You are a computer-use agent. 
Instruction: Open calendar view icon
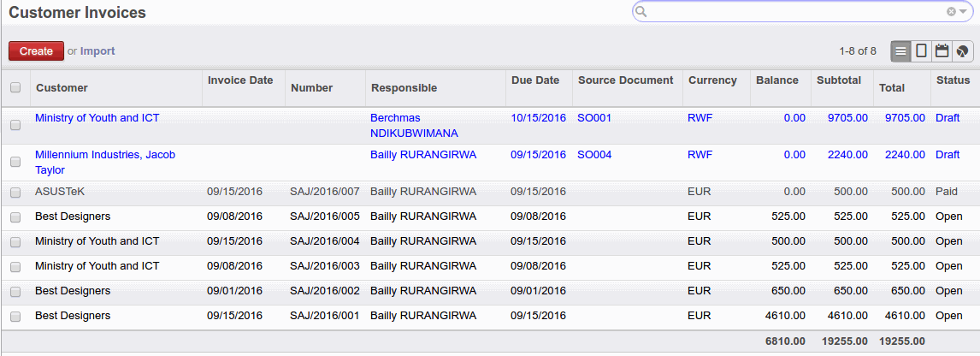tap(942, 51)
